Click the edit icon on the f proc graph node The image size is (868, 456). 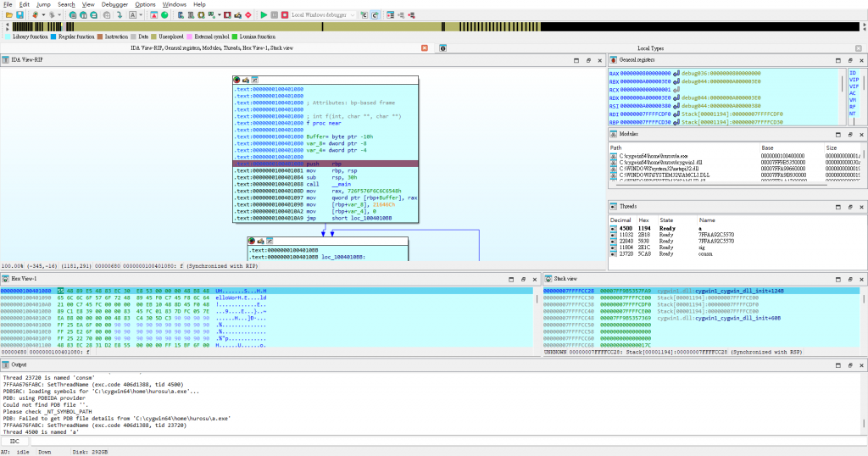[245, 81]
